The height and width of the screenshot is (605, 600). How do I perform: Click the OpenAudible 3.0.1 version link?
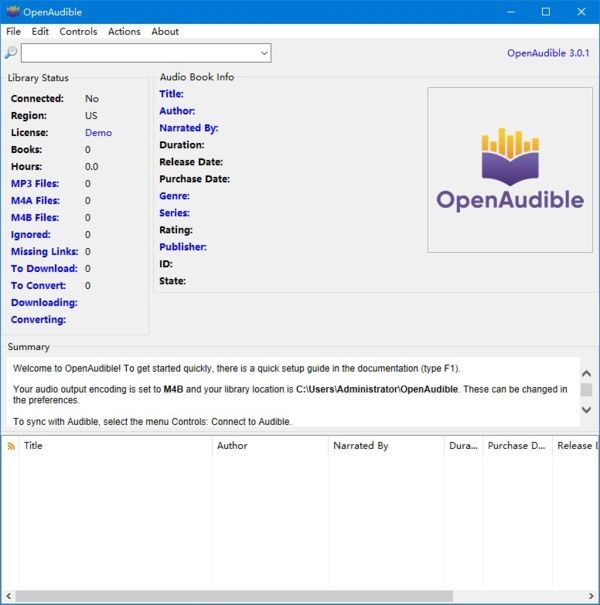point(548,53)
